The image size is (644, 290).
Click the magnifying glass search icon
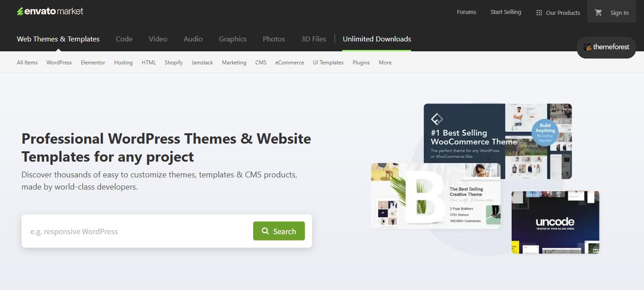coord(265,231)
